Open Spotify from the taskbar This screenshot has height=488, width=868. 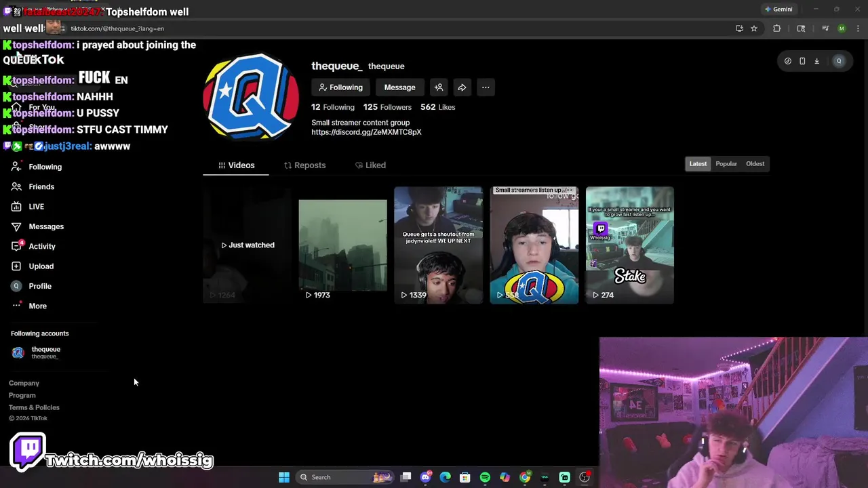pyautogui.click(x=485, y=477)
